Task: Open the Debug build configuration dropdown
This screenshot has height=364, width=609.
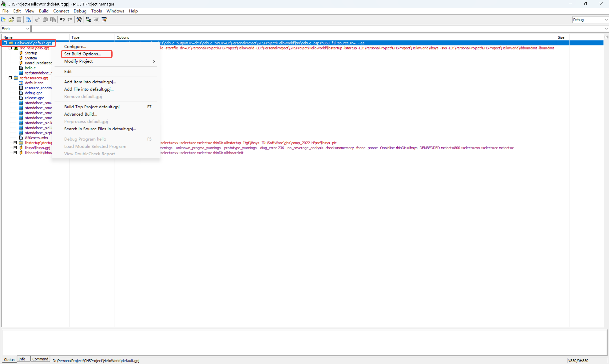Action: [x=606, y=20]
